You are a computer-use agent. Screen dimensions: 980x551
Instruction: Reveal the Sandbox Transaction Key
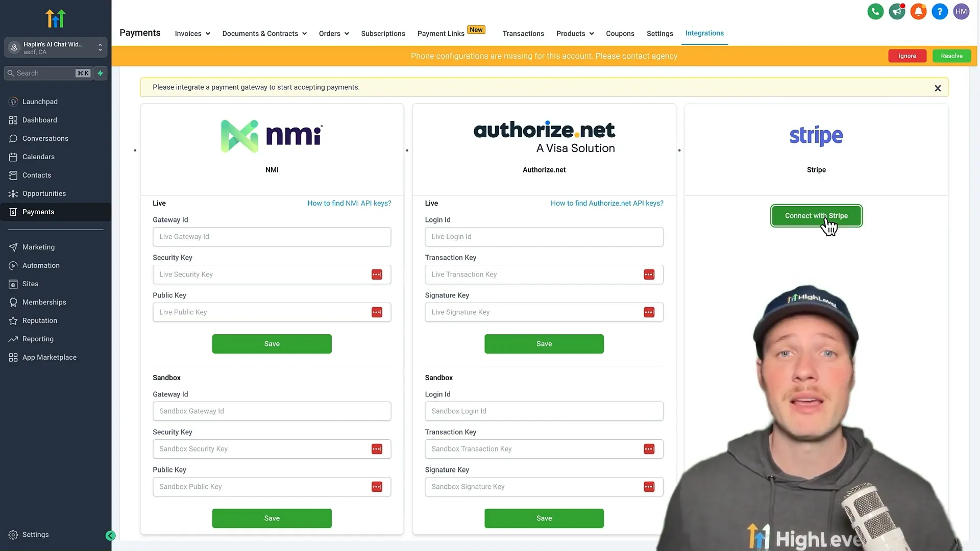tap(649, 449)
